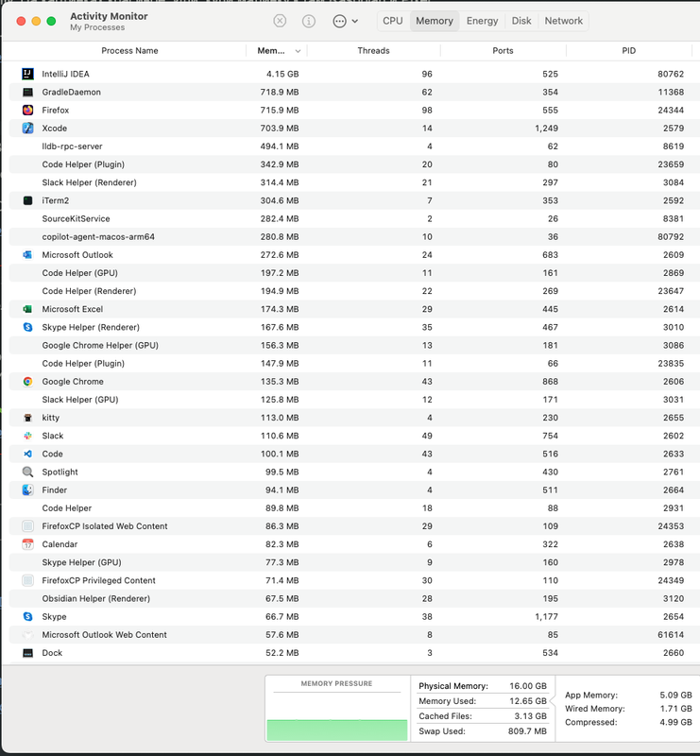Click the Xcode process icon
The image size is (700, 756).
[x=28, y=129]
